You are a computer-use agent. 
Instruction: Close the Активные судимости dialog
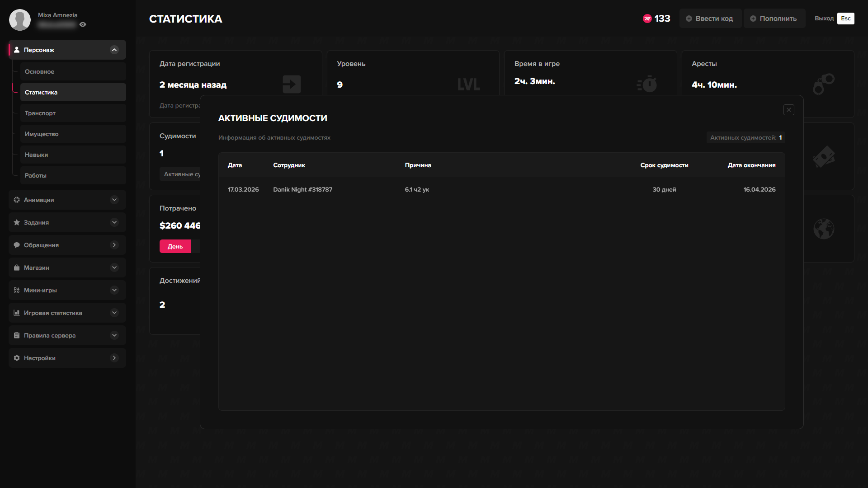(x=789, y=110)
